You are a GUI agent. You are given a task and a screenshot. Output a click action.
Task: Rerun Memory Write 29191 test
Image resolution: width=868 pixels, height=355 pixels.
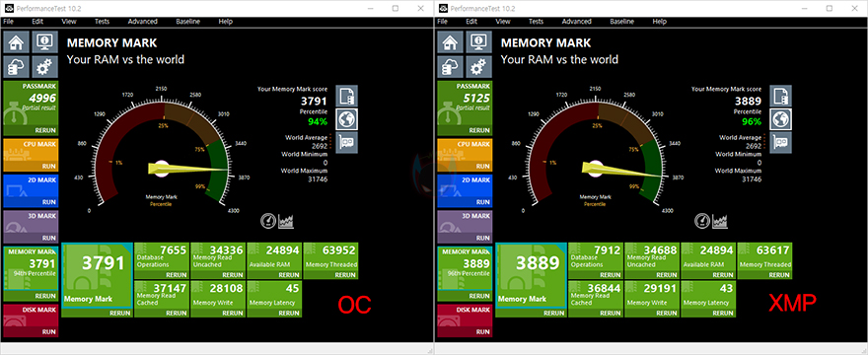tap(667, 314)
